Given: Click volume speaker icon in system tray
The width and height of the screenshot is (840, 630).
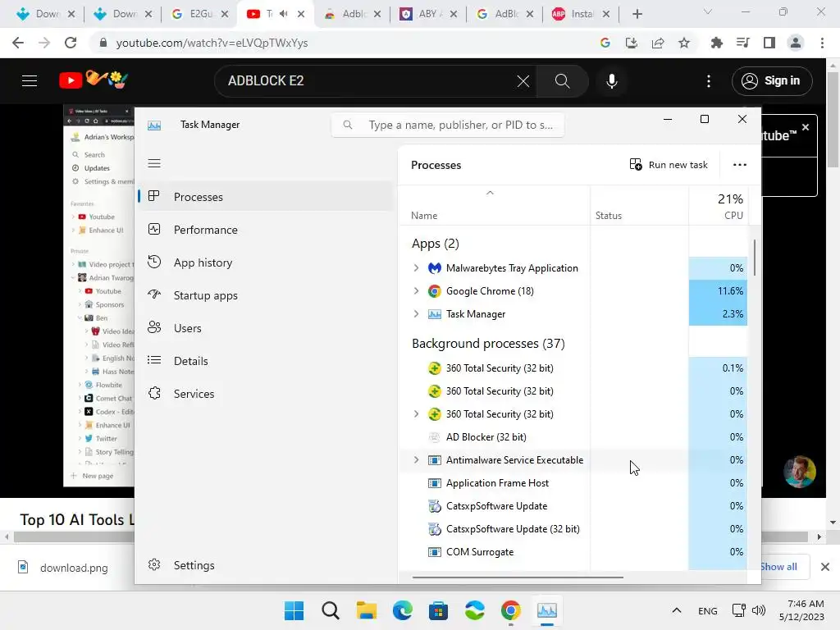Looking at the screenshot, I should (x=759, y=610).
